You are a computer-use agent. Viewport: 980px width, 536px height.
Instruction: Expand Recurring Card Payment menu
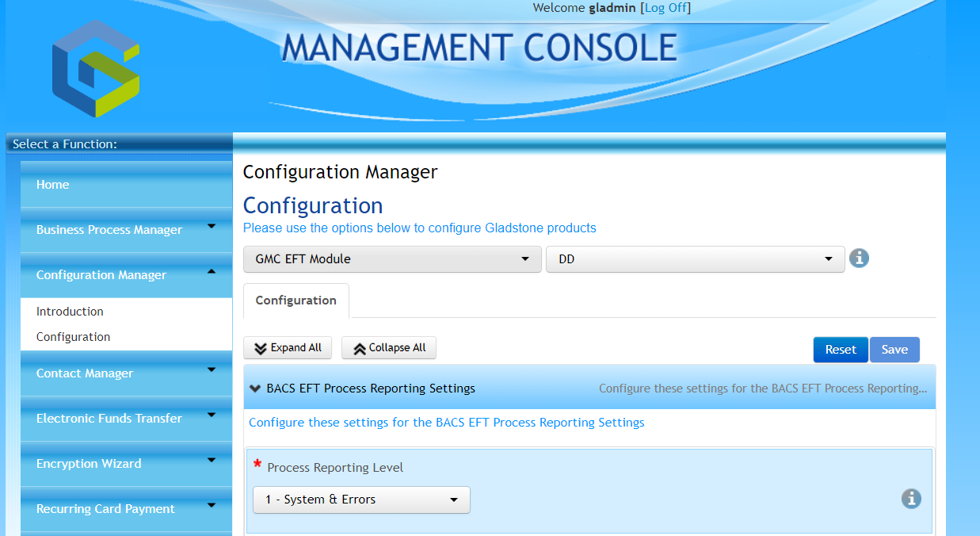coord(126,509)
